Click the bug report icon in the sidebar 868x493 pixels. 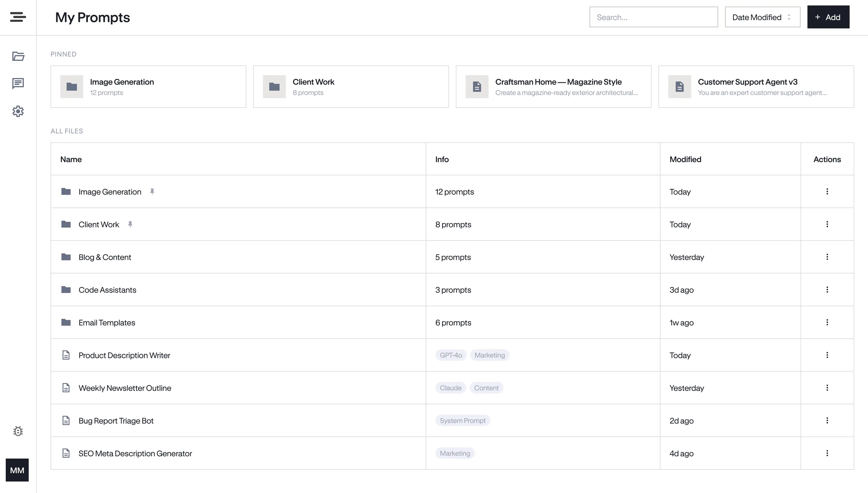coord(18,431)
